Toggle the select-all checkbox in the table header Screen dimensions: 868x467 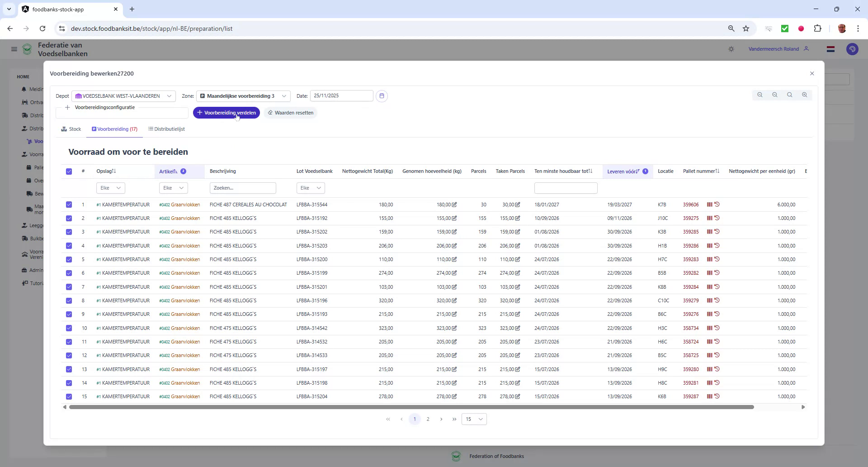(x=69, y=172)
